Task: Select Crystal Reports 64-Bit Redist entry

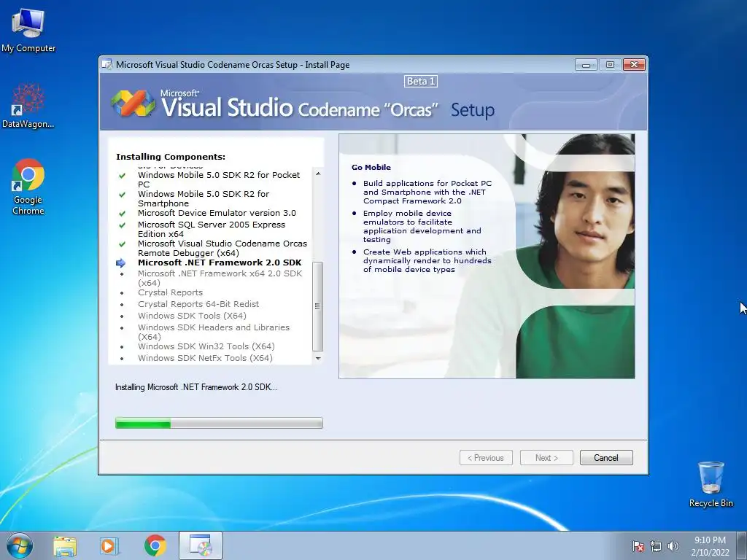Action: point(198,304)
